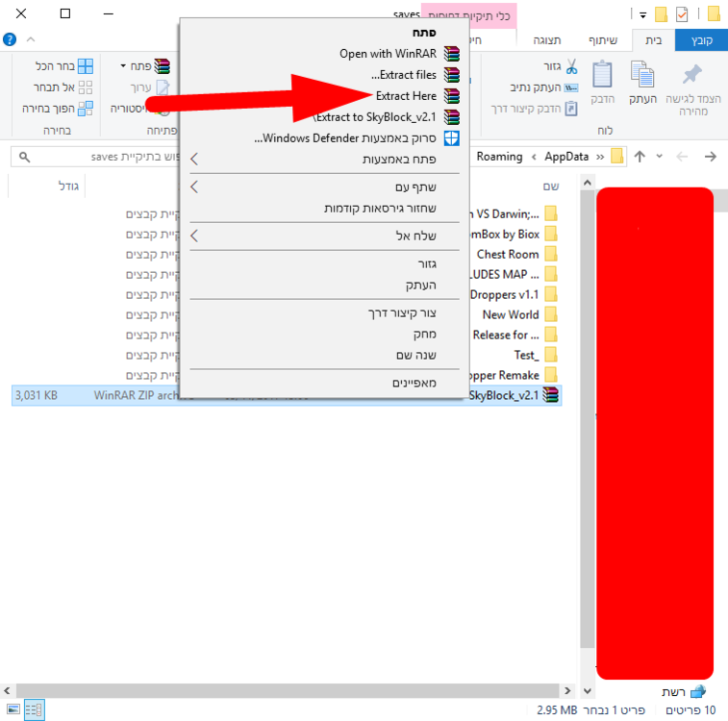Image resolution: width=728 pixels, height=721 pixels.
Task: Open the ribbon Open button dropdown arrow
Action: point(123,66)
